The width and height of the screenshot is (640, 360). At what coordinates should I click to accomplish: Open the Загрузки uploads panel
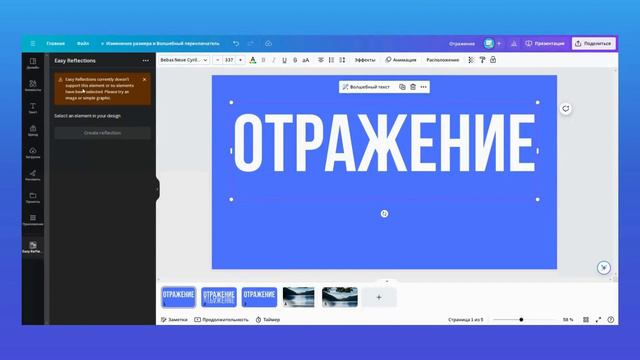pyautogui.click(x=33, y=153)
